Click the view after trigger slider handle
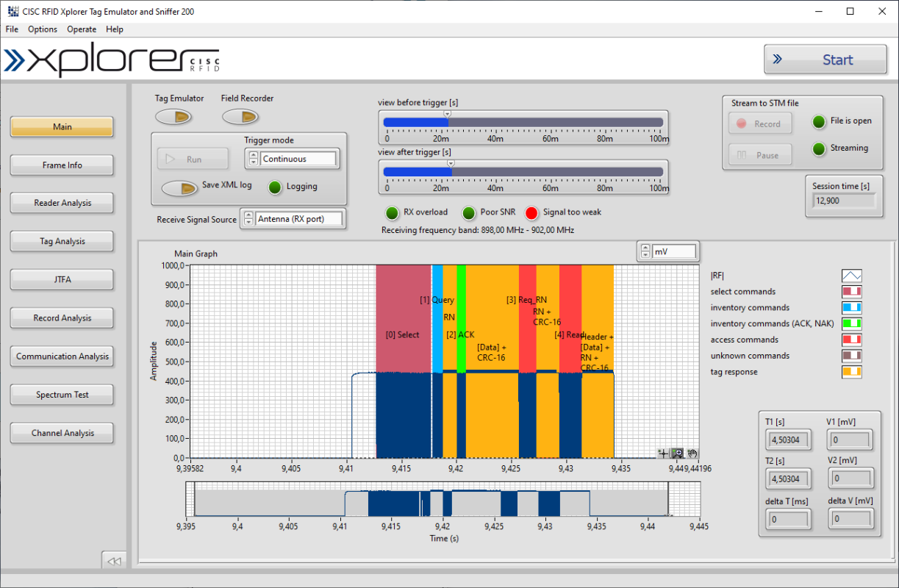 [451, 164]
